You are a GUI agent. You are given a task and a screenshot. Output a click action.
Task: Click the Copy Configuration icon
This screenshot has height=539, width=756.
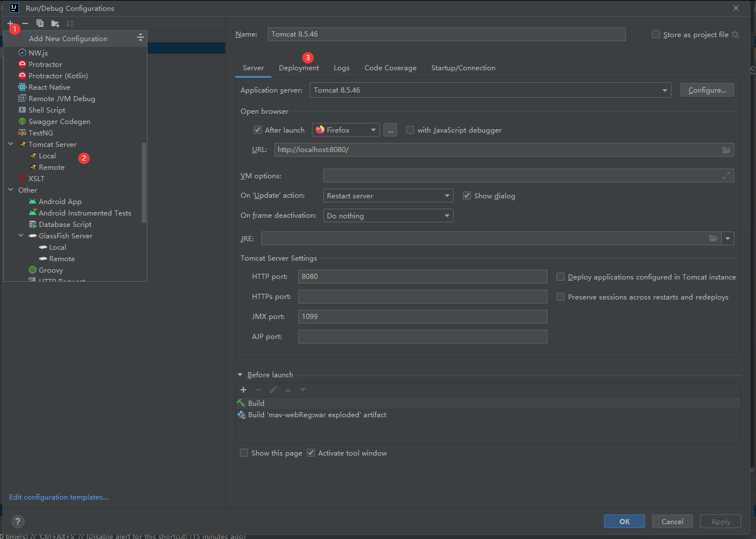(40, 23)
